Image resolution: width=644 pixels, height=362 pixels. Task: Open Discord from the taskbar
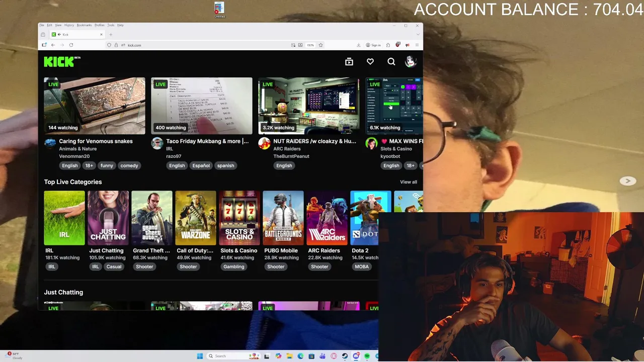pos(356,356)
